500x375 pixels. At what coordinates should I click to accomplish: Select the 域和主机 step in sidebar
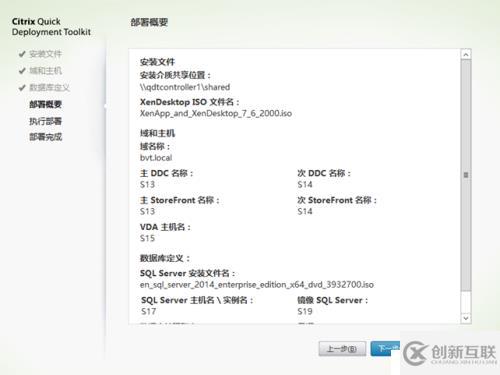pos(45,71)
